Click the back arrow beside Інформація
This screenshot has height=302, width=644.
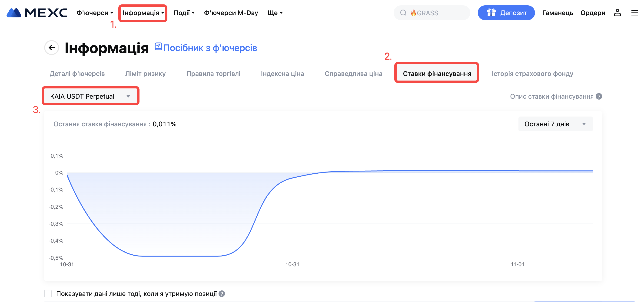(x=52, y=48)
